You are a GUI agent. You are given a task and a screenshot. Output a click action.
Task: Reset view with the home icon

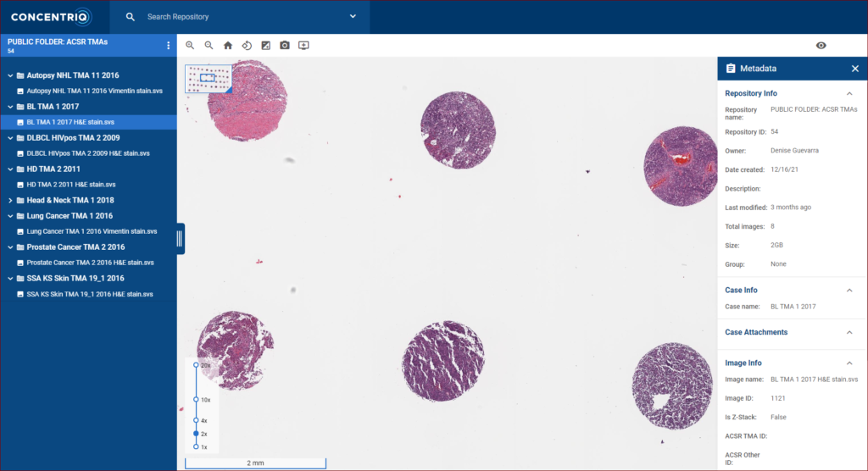[x=227, y=46]
